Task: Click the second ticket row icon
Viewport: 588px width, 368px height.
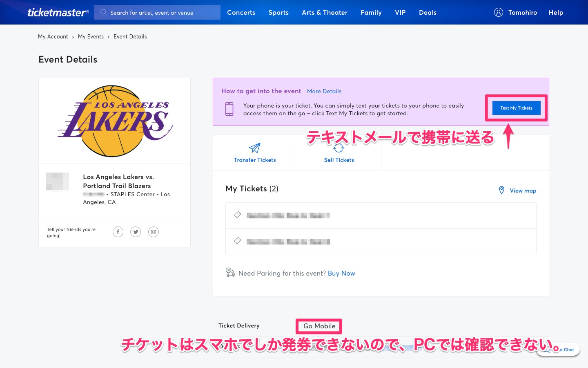Action: (x=238, y=240)
